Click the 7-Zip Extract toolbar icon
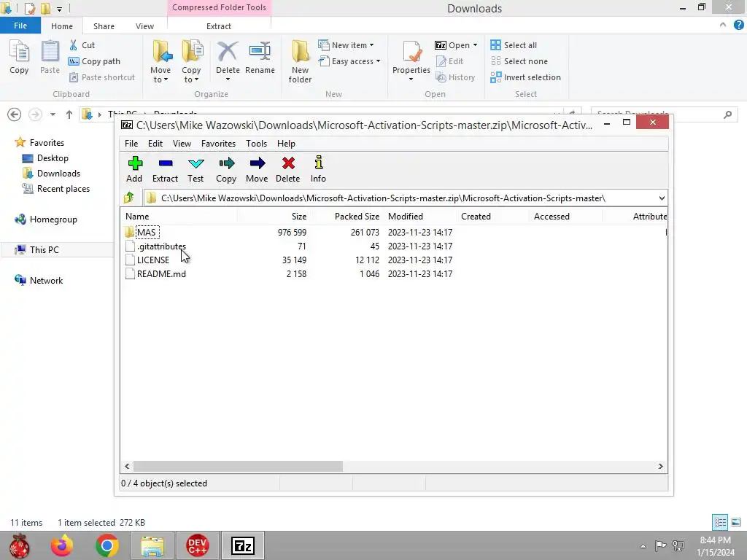This screenshot has width=747, height=560. tap(166, 164)
